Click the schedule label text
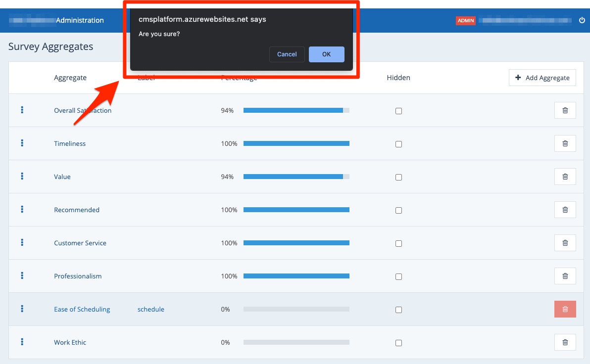 tap(151, 310)
